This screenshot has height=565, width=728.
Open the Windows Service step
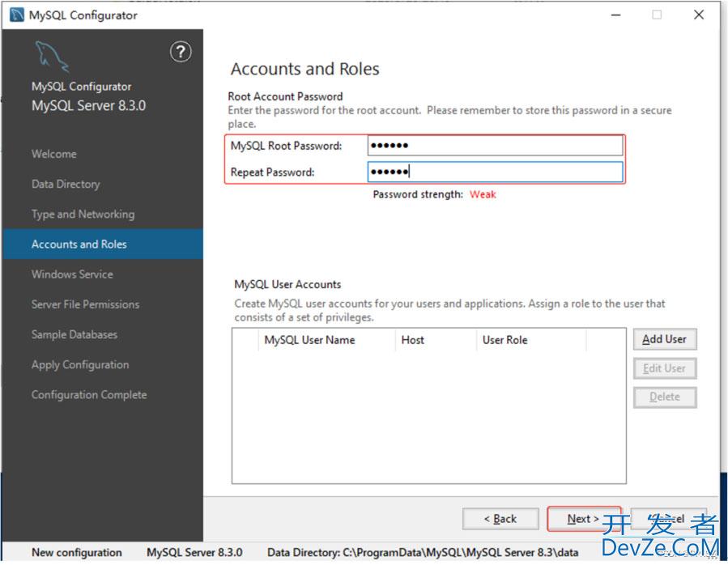tap(72, 274)
